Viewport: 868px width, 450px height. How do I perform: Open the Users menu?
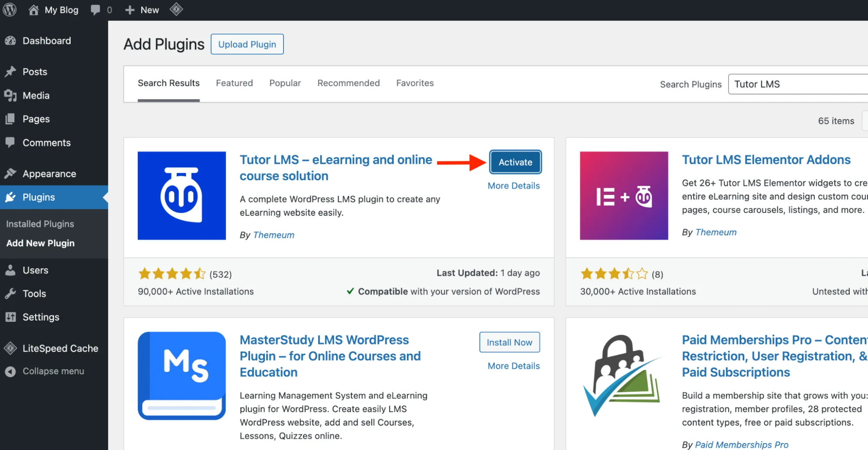(x=35, y=270)
